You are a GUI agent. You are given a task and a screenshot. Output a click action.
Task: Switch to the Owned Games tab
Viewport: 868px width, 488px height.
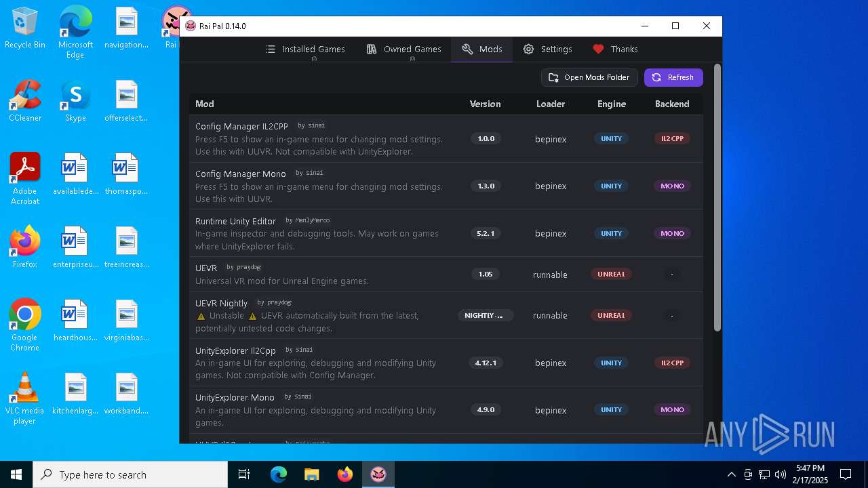(x=404, y=49)
